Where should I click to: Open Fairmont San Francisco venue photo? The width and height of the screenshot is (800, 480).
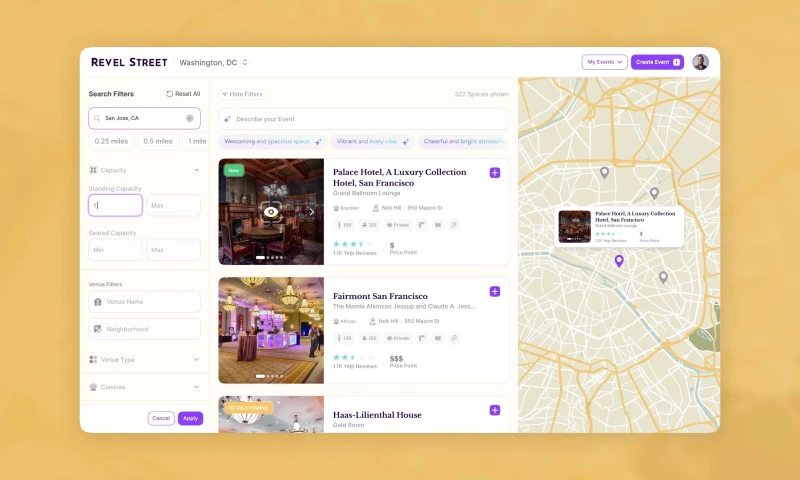pos(271,331)
